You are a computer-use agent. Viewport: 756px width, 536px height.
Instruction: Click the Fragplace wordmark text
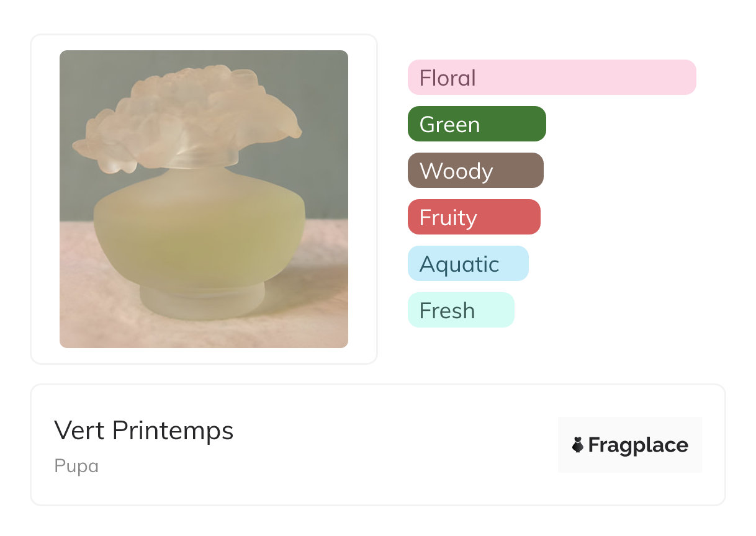tap(638, 445)
